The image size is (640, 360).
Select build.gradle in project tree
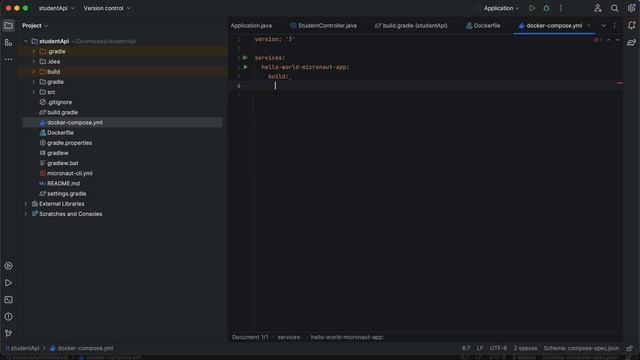pos(62,112)
